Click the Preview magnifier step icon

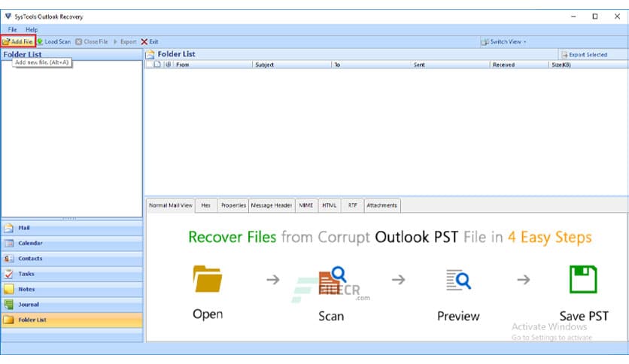pyautogui.click(x=458, y=280)
